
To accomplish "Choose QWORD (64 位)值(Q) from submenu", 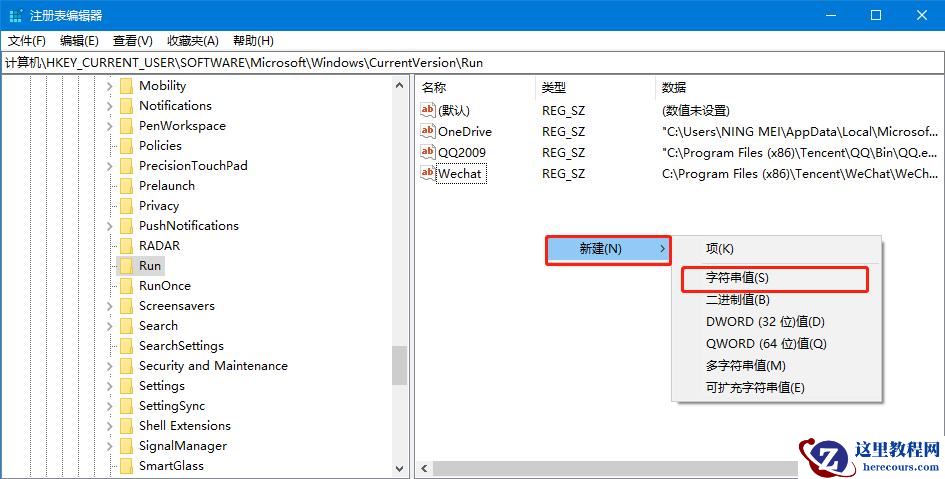I will click(777, 343).
